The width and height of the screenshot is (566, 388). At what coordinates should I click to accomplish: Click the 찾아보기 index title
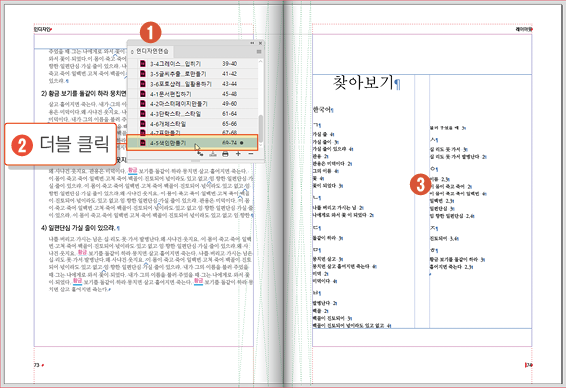click(x=363, y=83)
